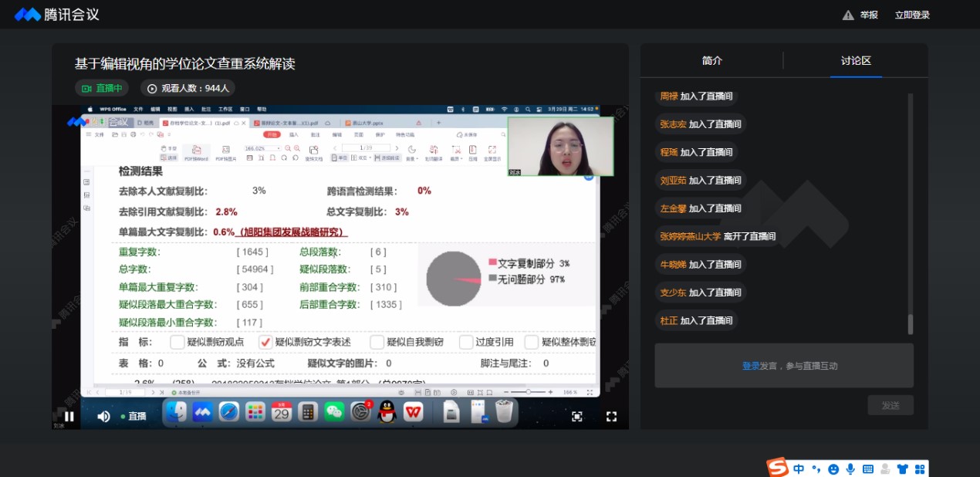The width and height of the screenshot is (980, 477).
Task: Start voice input with microphone icon
Action: [850, 469]
